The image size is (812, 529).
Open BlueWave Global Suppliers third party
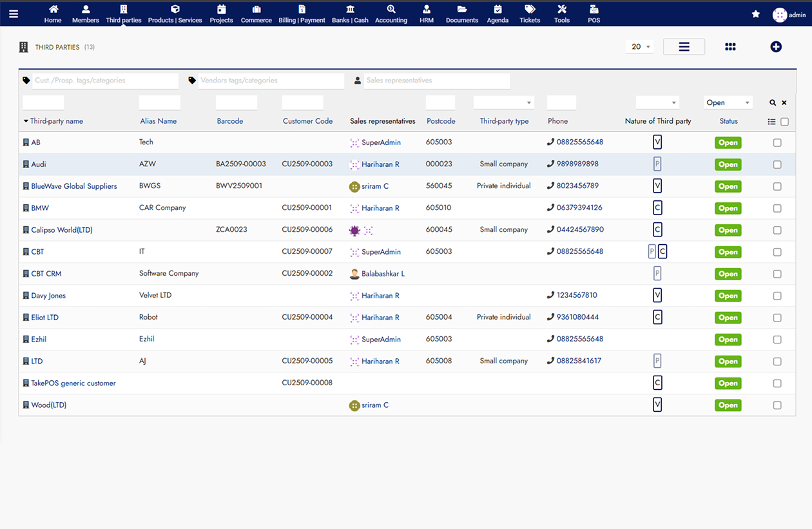74,186
